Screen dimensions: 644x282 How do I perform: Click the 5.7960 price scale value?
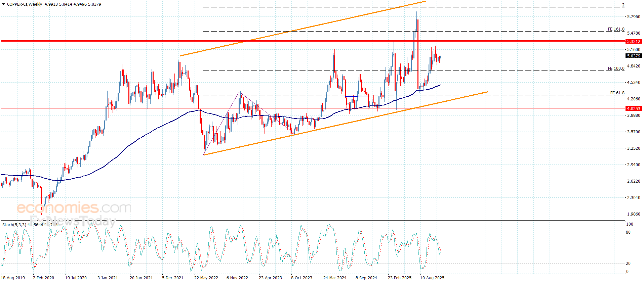pyautogui.click(x=634, y=17)
